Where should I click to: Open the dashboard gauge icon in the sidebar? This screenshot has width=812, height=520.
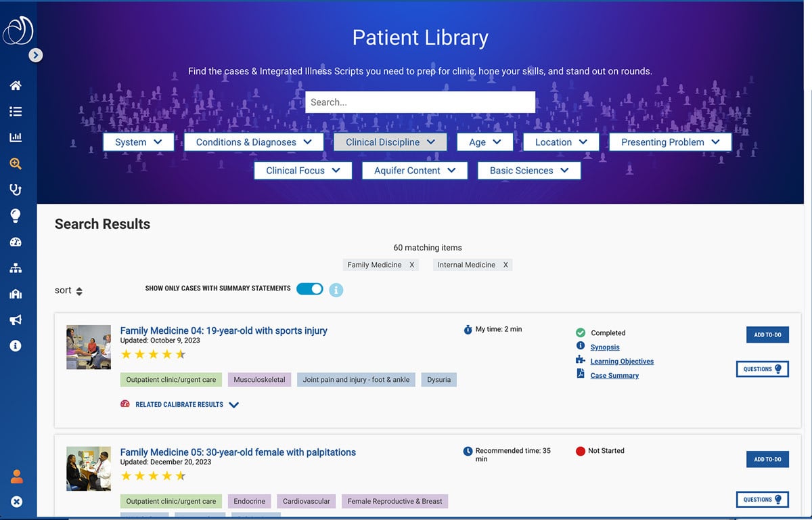[17, 241]
